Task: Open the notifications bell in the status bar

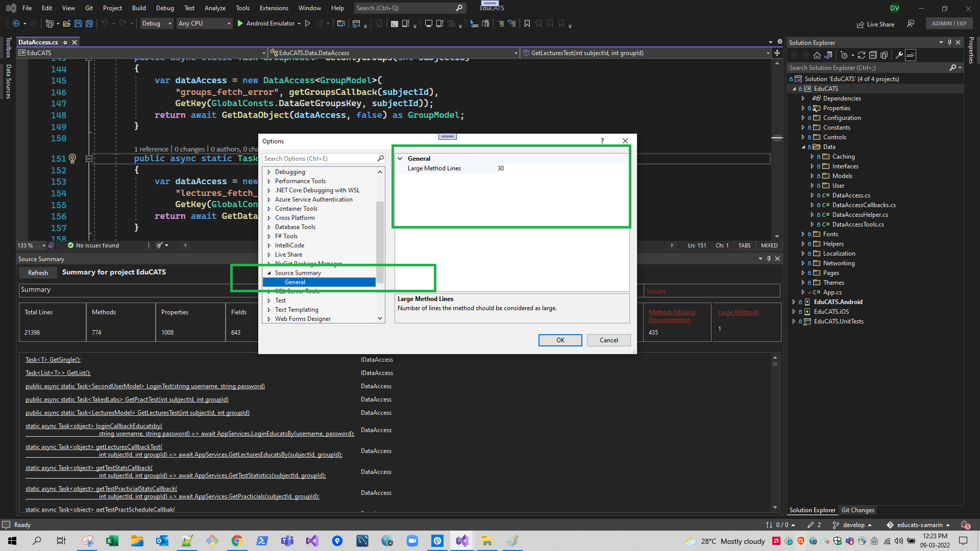Action: (965, 525)
